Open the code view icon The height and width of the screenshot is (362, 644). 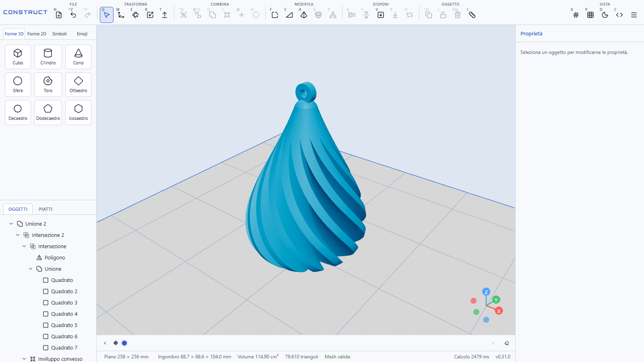pos(619,15)
